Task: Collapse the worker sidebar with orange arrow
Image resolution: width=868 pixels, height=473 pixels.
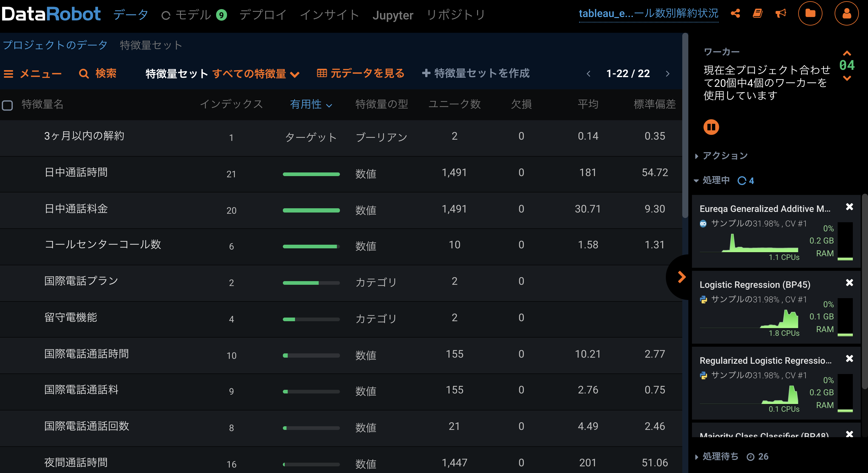Action: tap(681, 277)
